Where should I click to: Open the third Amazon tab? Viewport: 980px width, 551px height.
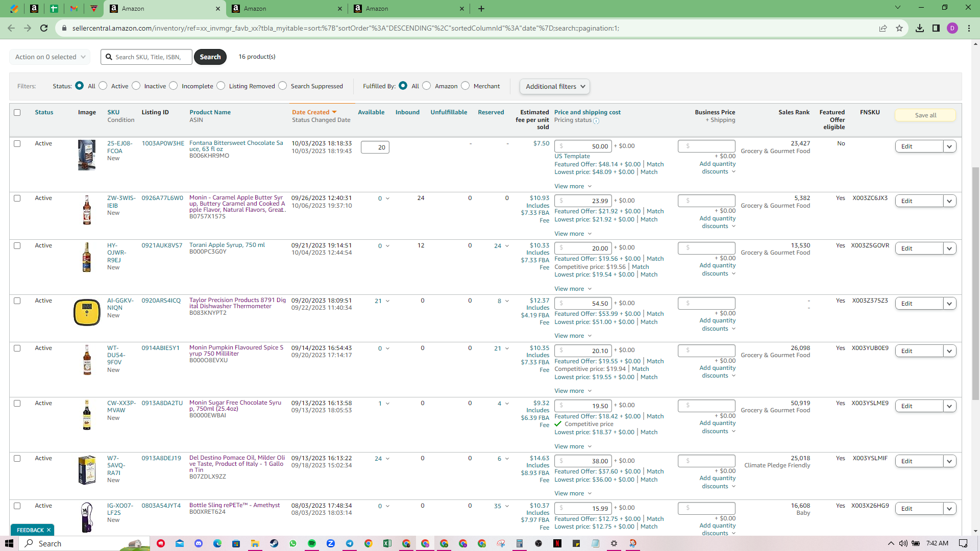[x=408, y=9]
